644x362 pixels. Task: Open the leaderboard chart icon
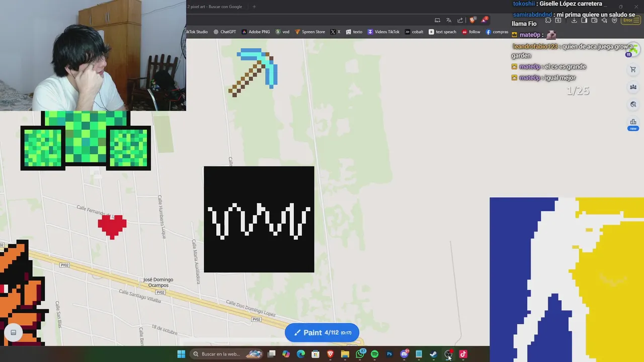pyautogui.click(x=633, y=122)
